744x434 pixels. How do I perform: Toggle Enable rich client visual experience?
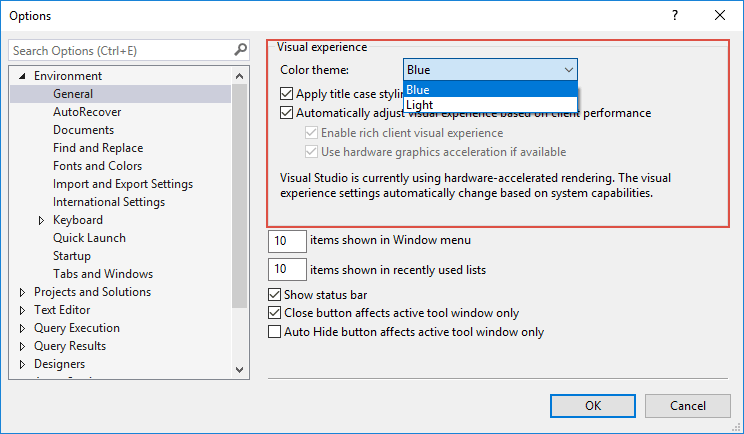pyautogui.click(x=311, y=133)
